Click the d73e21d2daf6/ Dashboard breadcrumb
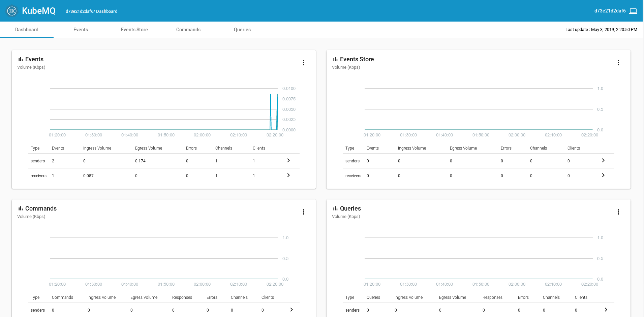 (x=91, y=11)
